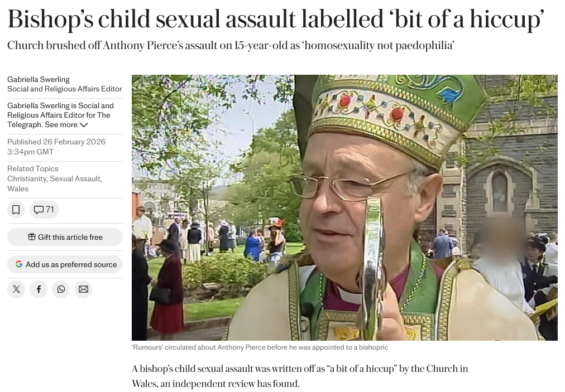Click the bishop photo to enlarge it
The height and width of the screenshot is (392, 565).
pos(344,207)
